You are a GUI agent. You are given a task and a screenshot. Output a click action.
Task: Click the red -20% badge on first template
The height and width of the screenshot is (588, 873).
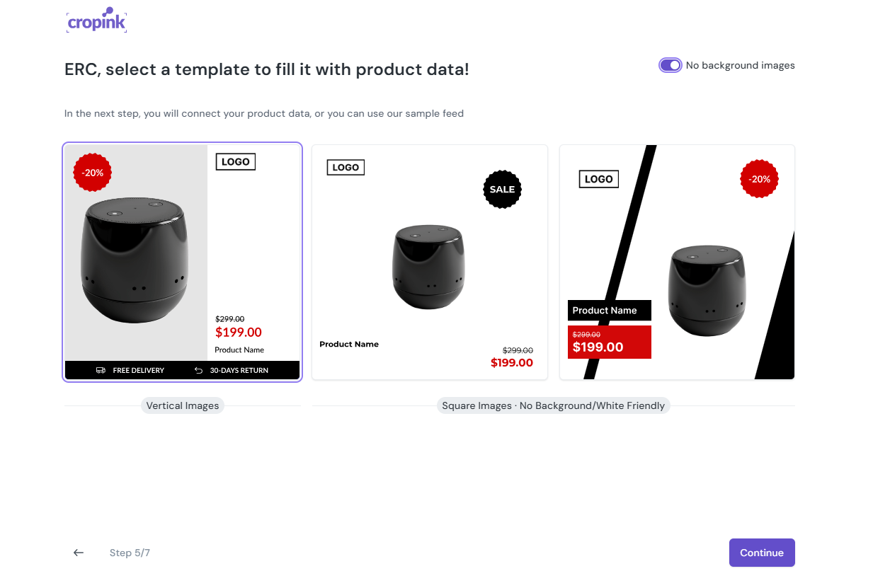tap(93, 173)
